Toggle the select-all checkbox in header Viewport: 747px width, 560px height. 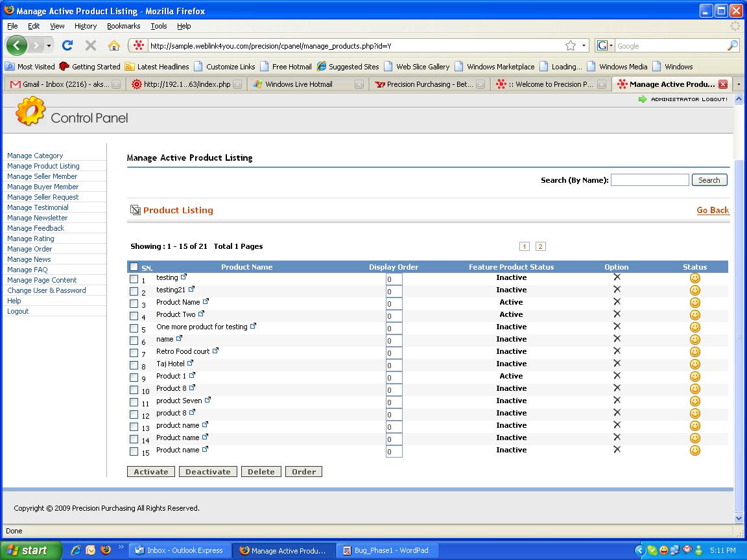pyautogui.click(x=134, y=266)
